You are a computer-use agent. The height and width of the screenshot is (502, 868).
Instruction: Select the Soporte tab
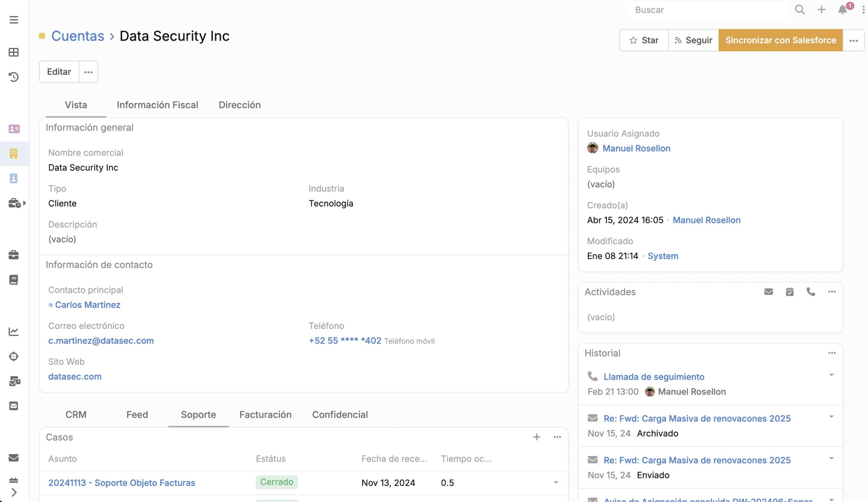tap(198, 415)
